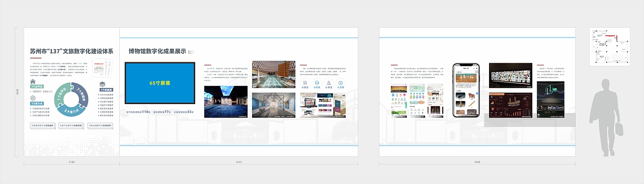Click the 云课堂 circular icon

tap(329, 82)
